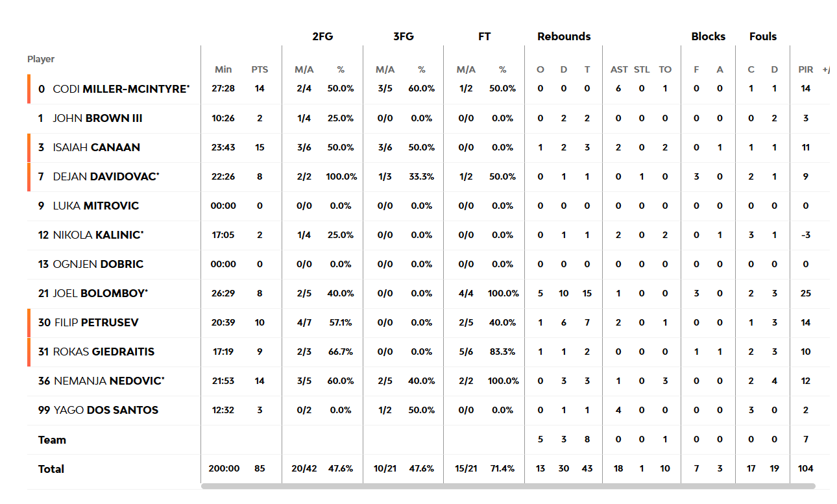Click the AST column header
Screen dimensions: 837x504
point(619,69)
